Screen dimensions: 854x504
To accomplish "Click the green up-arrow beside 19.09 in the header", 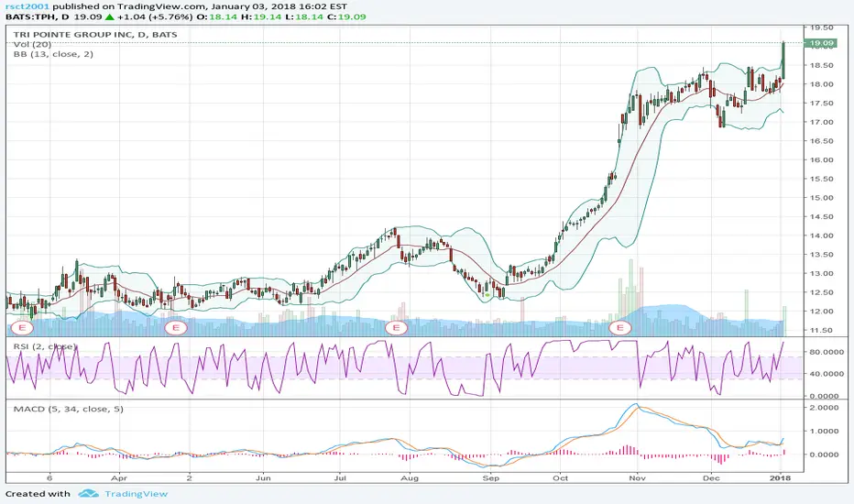I will tap(109, 16).
